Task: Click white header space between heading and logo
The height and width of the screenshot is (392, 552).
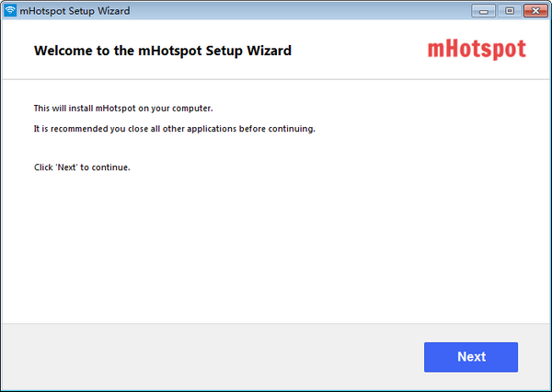Action: tap(359, 51)
